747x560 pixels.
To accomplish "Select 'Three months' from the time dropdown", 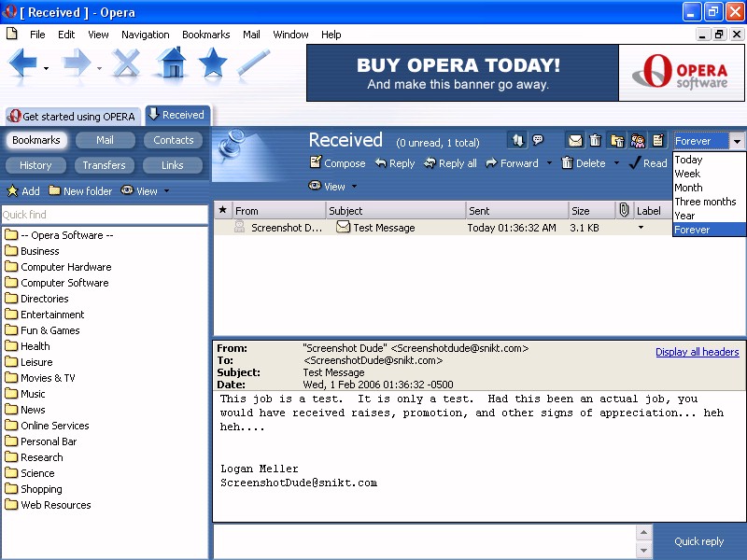I will pyautogui.click(x=705, y=202).
